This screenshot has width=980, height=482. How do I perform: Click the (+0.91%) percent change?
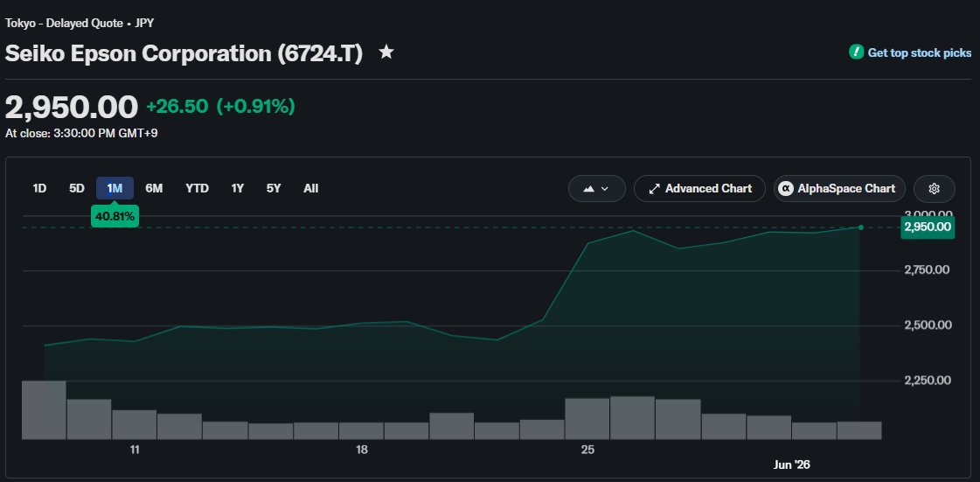pos(255,106)
